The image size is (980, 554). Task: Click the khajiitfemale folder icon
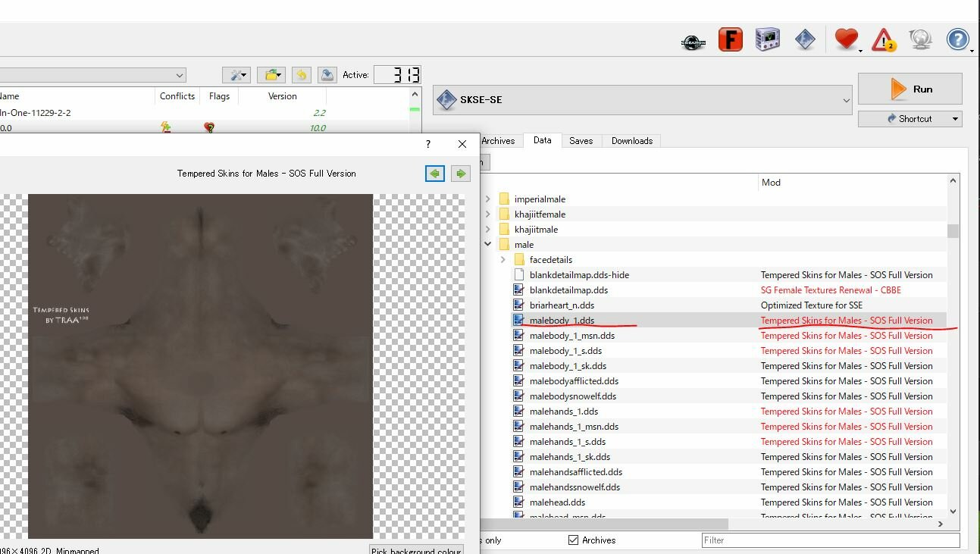coord(504,214)
